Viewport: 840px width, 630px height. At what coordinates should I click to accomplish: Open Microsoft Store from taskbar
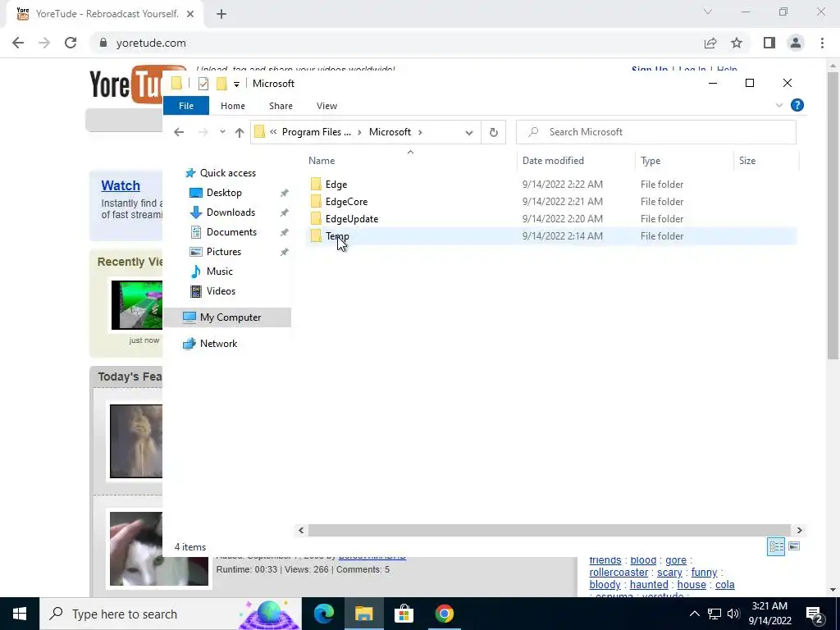pos(404,614)
